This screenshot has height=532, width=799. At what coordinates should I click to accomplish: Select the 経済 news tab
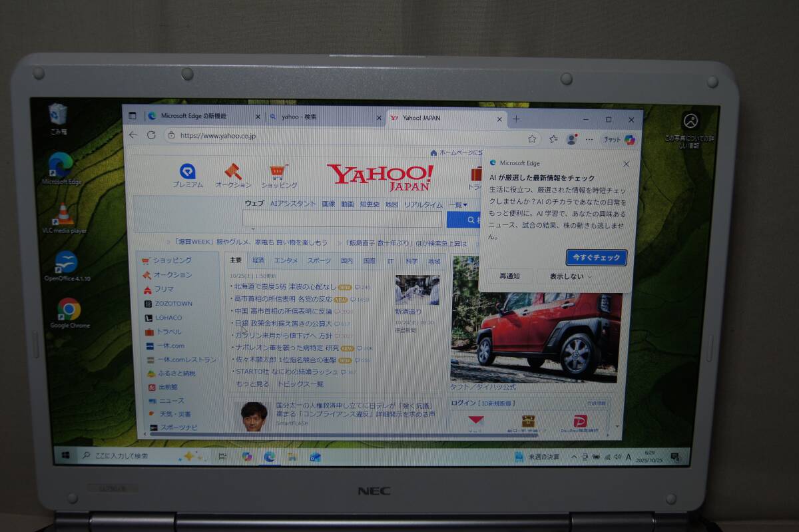point(258,260)
